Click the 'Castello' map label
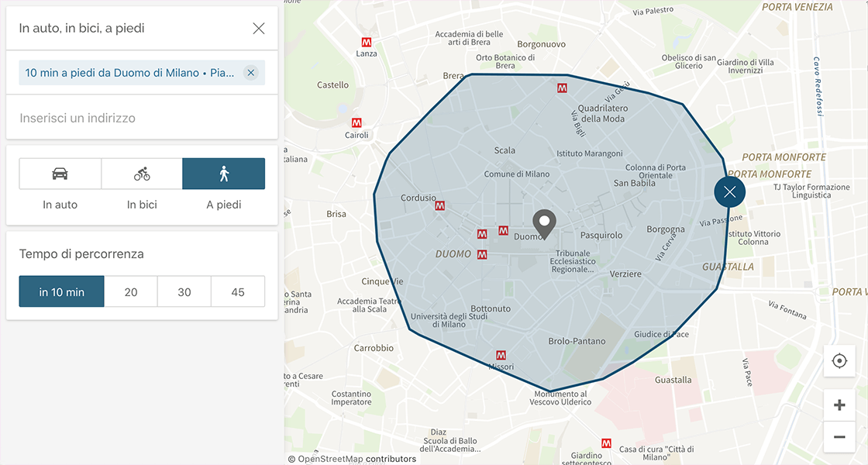This screenshot has width=868, height=465. point(332,85)
